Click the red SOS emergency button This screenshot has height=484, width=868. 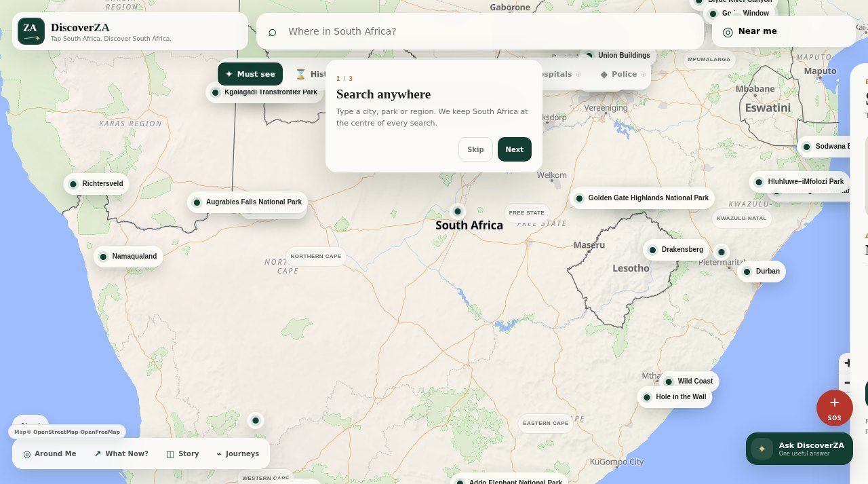tap(834, 408)
